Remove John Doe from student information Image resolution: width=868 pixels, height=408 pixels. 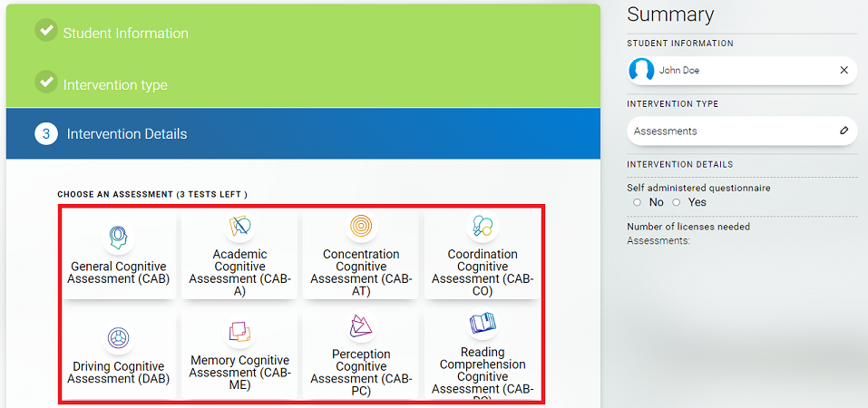[844, 70]
